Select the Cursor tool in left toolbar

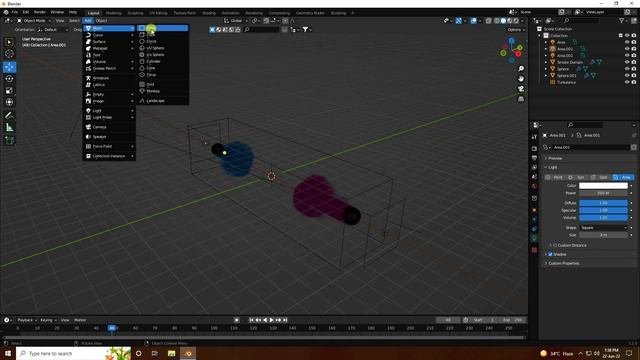(x=9, y=53)
